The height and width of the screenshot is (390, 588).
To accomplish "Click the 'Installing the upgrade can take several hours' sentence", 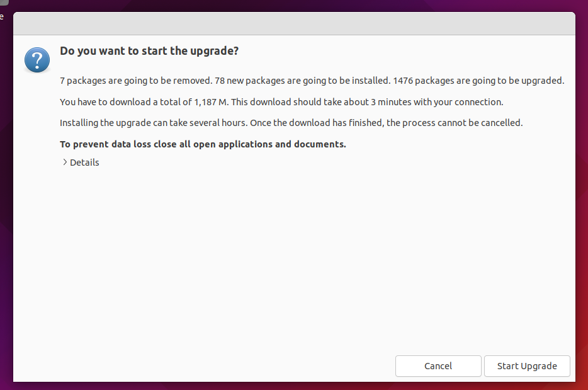I will [x=154, y=123].
